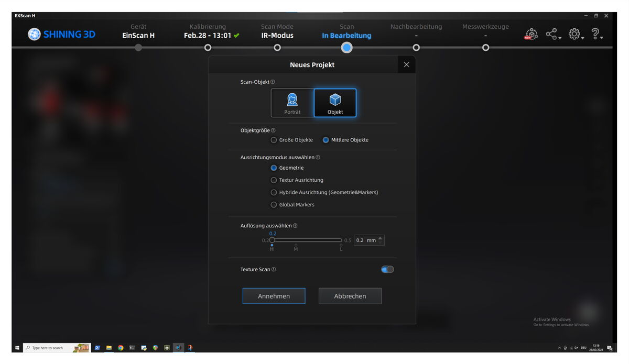629x364 pixels.
Task: Go to the Messwerkzeuge step
Action: click(485, 31)
